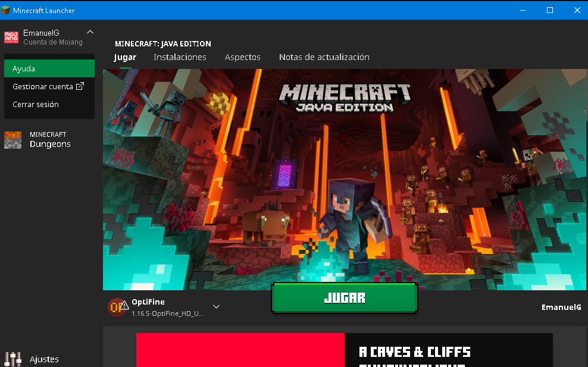The width and height of the screenshot is (588, 367).
Task: Select OptiFine 1.16.5 installation entry
Action: coord(164,308)
